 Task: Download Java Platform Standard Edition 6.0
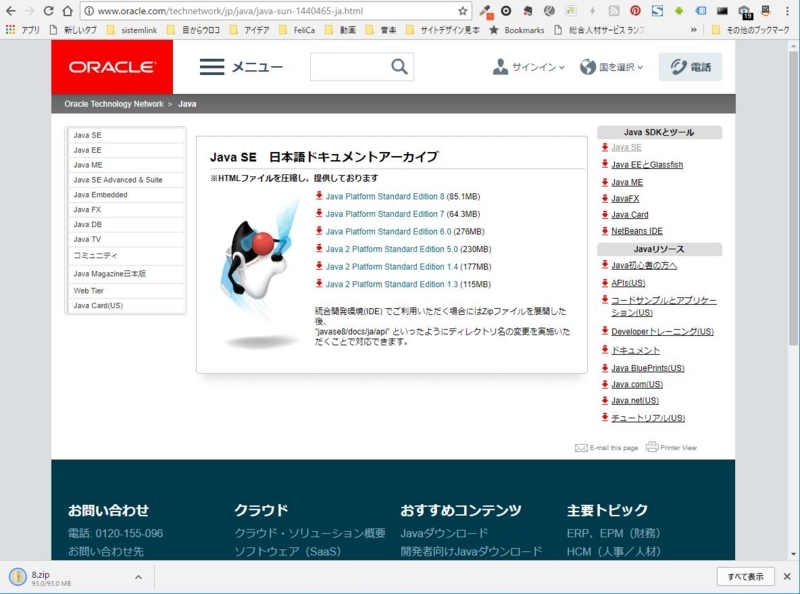[388, 232]
